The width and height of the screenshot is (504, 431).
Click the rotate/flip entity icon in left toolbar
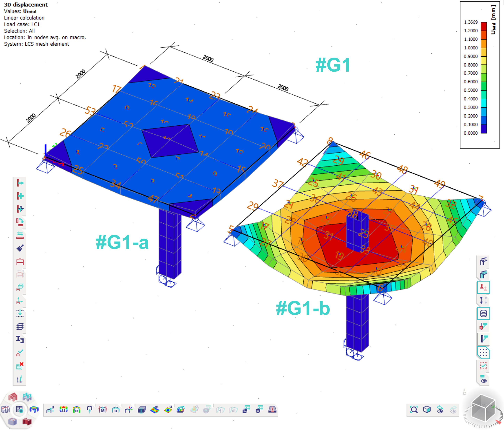[x=20, y=222]
